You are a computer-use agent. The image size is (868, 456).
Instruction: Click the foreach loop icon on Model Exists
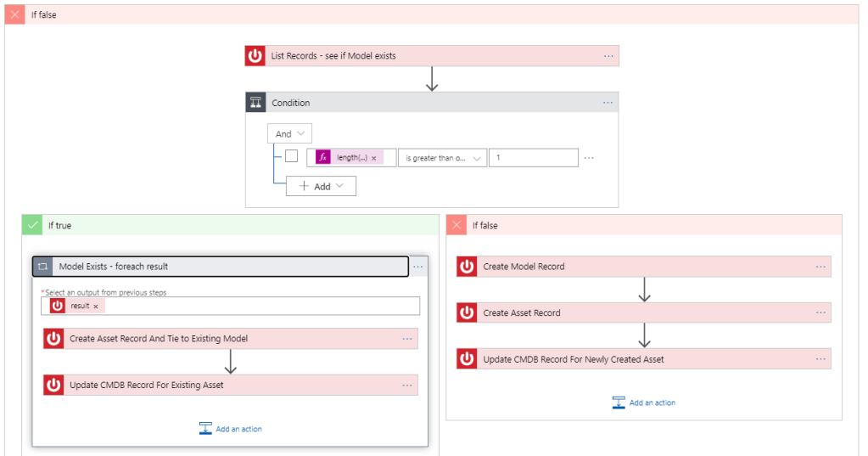click(42, 267)
